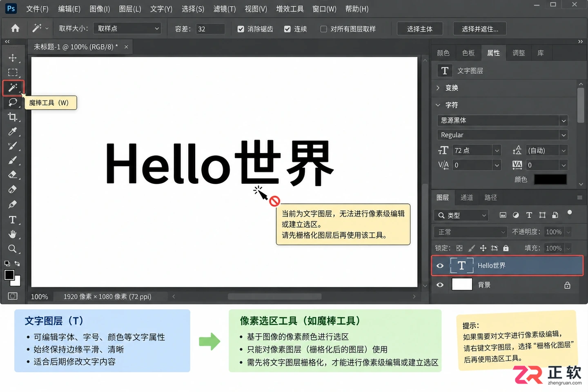
Task: Close the 未标题-1 document tab
Action: tap(126, 47)
